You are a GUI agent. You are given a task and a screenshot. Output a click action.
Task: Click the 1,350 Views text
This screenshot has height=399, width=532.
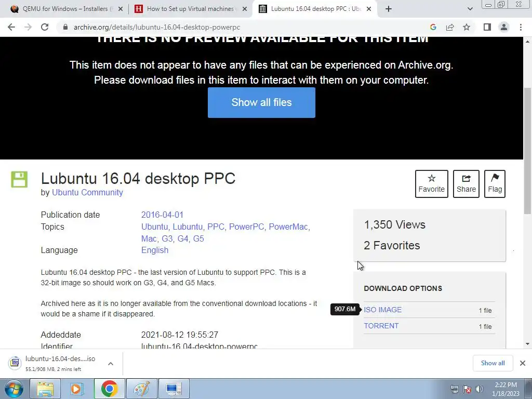(x=395, y=224)
